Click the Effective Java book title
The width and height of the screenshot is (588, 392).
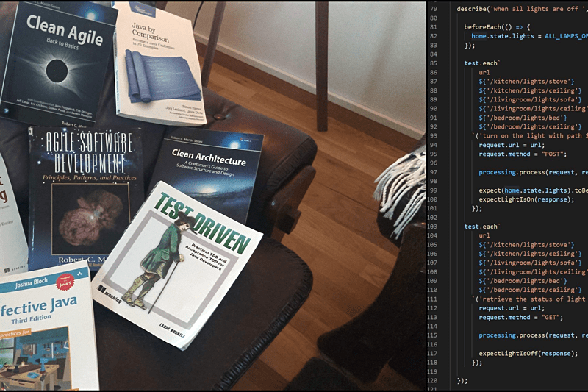[x=38, y=307]
